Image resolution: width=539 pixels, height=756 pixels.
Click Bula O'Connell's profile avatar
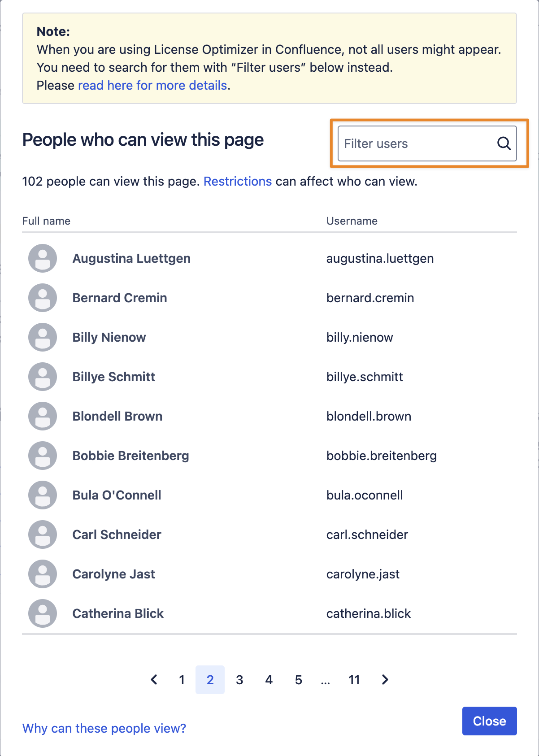point(43,495)
